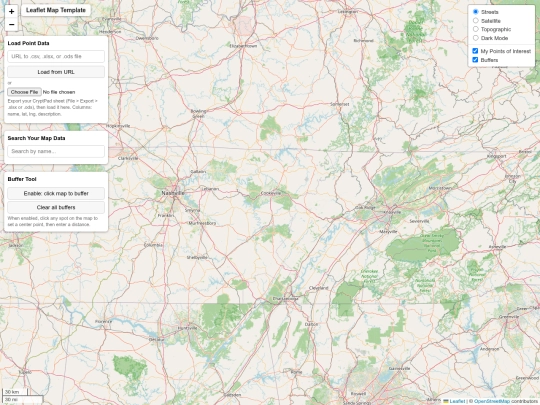
Task: Select the Topographic base layer
Action: [x=476, y=29]
